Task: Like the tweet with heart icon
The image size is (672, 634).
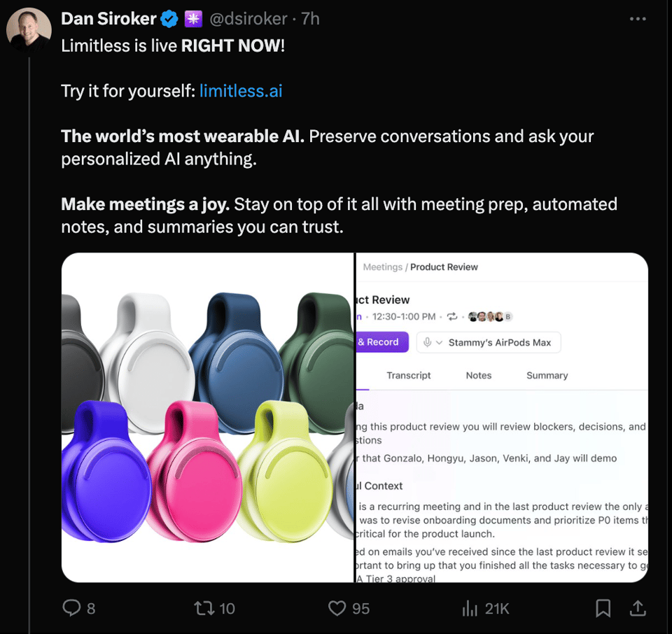Action: coord(337,608)
